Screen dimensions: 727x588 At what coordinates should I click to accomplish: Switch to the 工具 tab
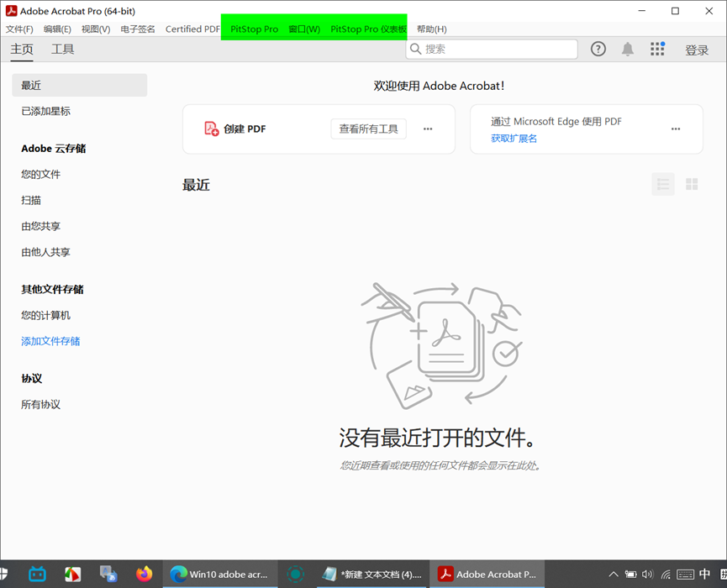62,49
